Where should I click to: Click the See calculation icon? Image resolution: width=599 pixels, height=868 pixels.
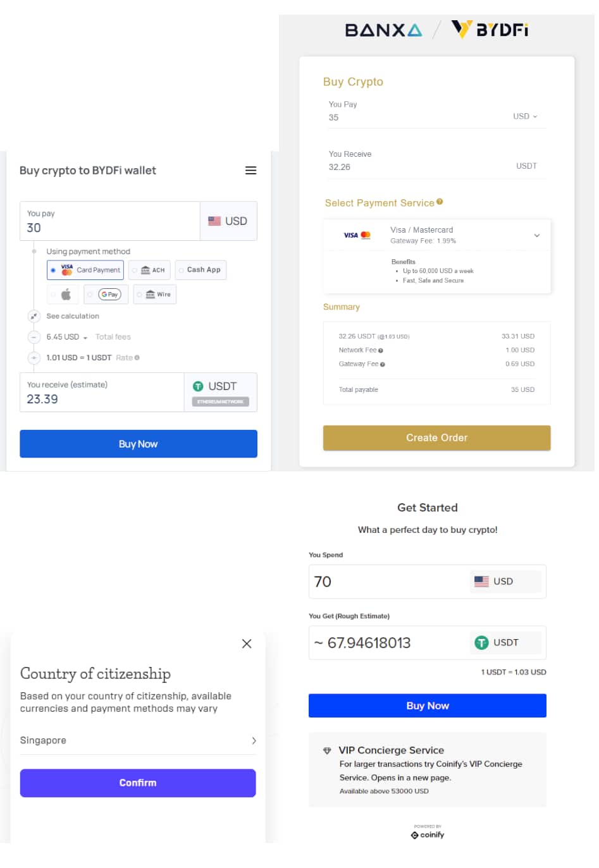[x=34, y=315]
